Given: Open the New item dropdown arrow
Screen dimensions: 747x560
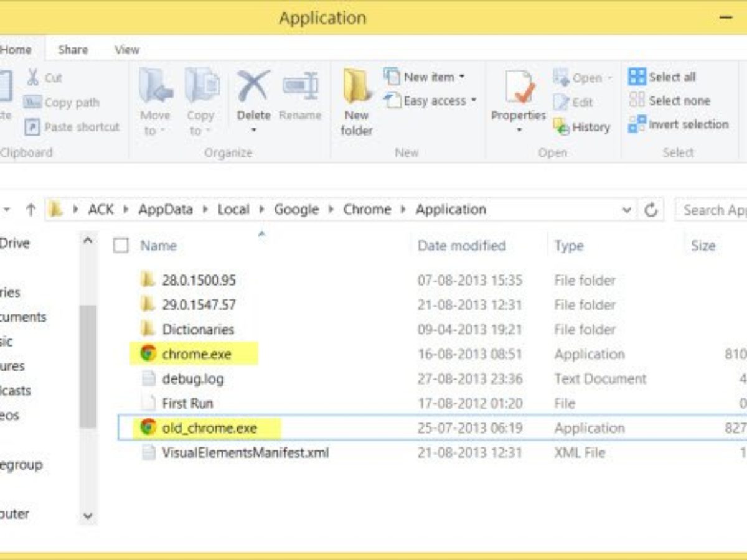Looking at the screenshot, I should 462,77.
